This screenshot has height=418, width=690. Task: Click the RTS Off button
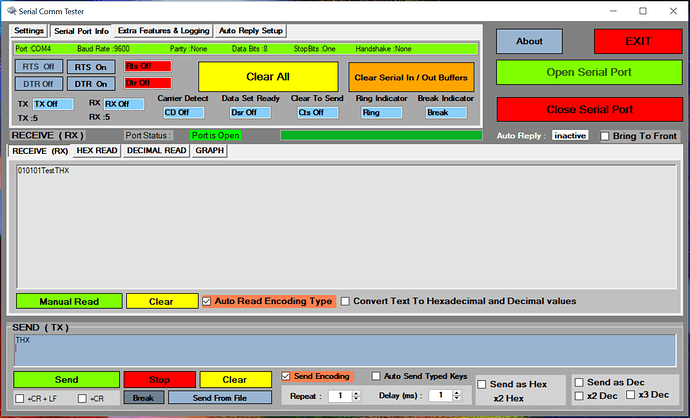(39, 66)
